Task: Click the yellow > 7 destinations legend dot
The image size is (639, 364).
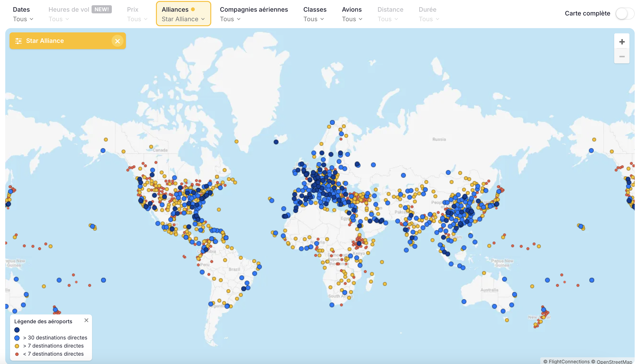Action: (17, 346)
